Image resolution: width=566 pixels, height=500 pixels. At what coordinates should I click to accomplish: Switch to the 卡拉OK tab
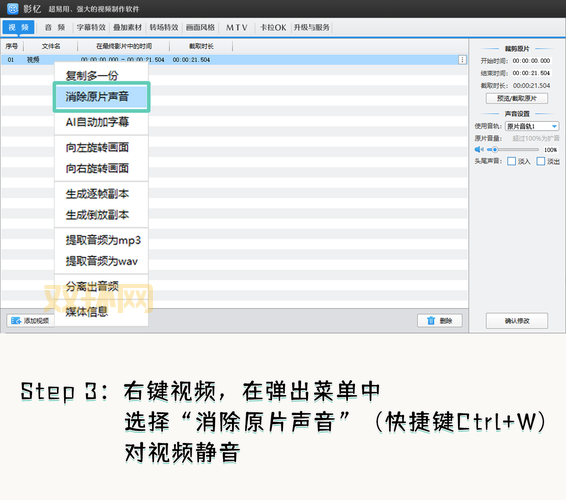(x=273, y=27)
